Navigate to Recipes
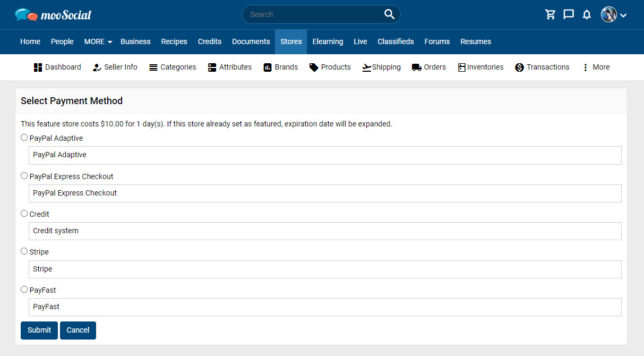 174,41
